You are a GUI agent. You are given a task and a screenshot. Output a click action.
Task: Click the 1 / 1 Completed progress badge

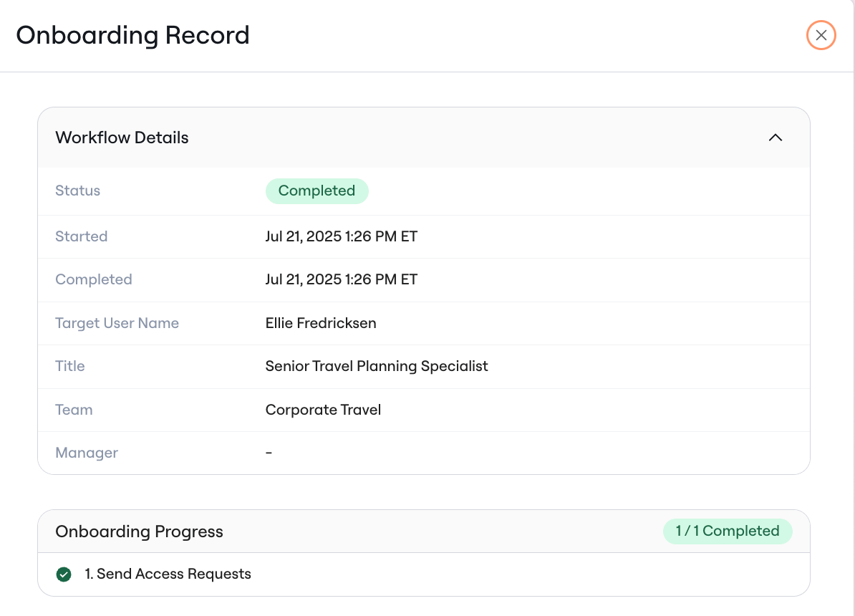click(x=728, y=531)
